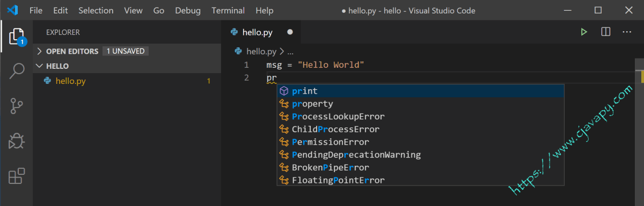Open the Source Control view

17,106
